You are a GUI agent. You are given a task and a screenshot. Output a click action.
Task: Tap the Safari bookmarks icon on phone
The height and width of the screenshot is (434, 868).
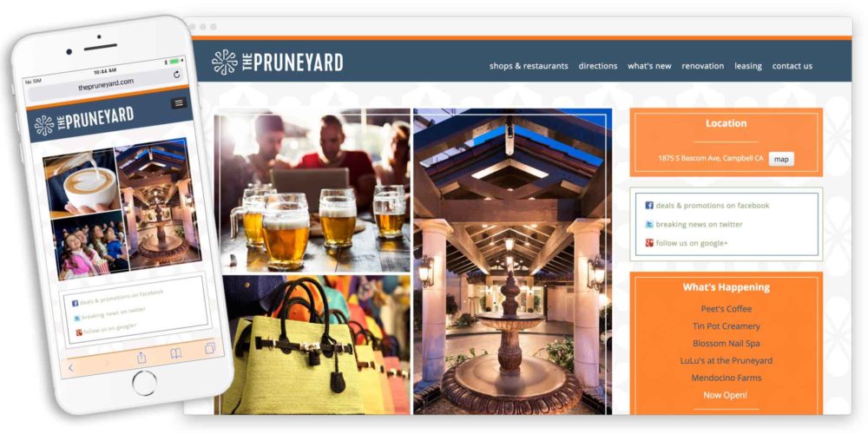coord(175,353)
